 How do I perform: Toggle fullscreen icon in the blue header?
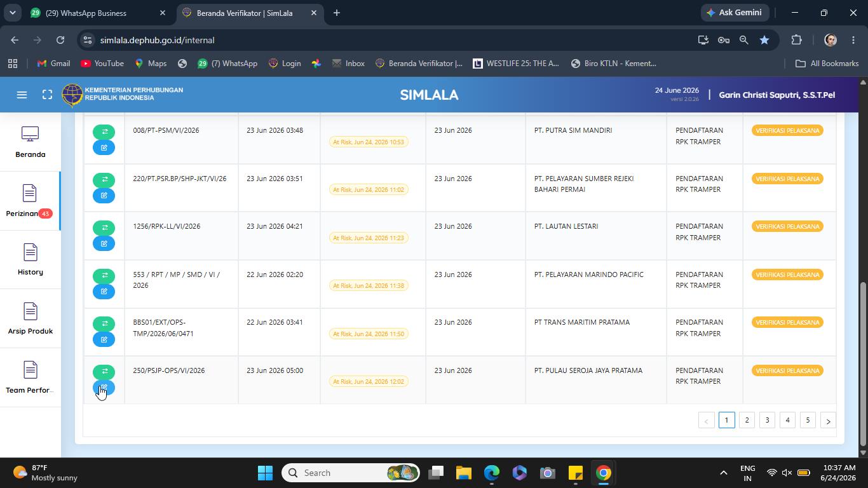tap(47, 95)
